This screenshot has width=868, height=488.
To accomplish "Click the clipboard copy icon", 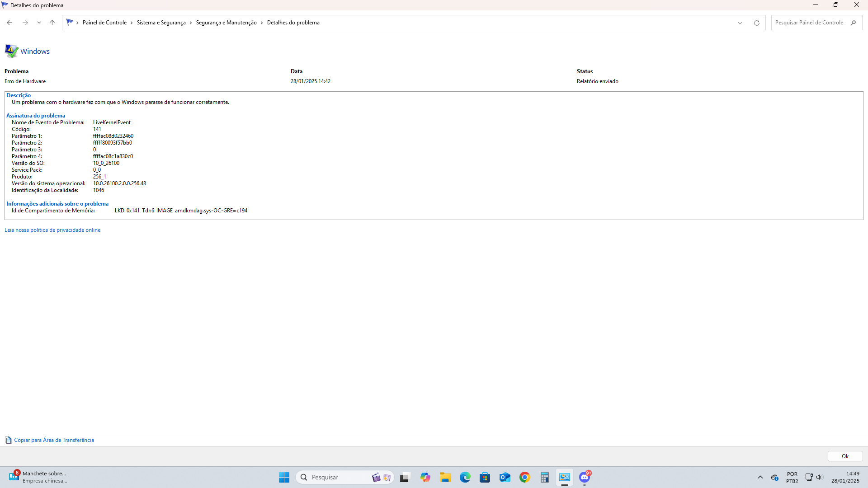I will [x=8, y=440].
